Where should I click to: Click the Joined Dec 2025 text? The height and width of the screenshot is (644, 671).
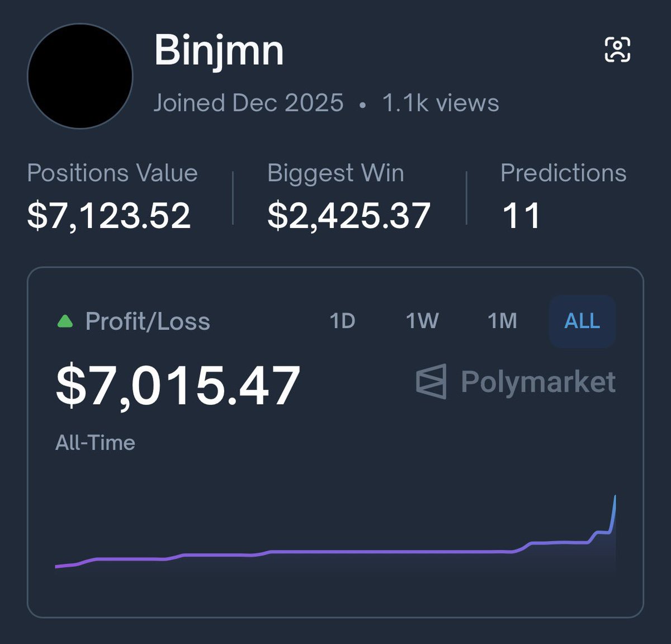point(248,103)
